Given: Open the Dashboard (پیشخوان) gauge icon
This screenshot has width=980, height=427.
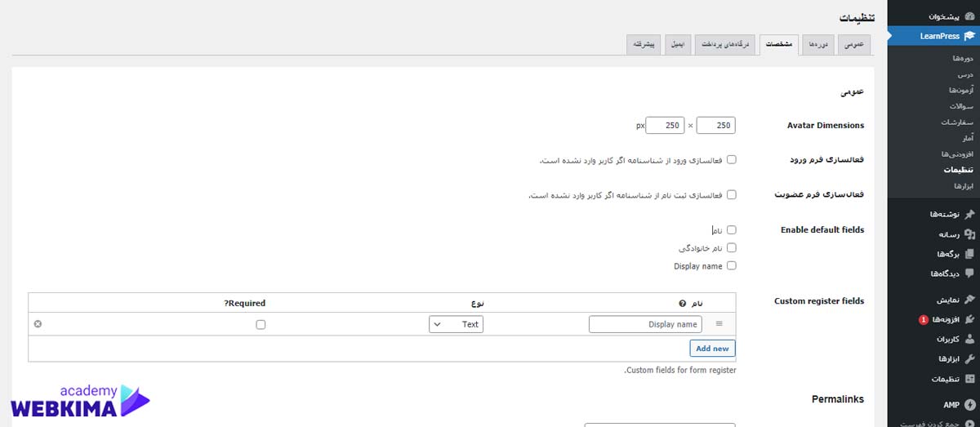Looking at the screenshot, I should tap(969, 16).
